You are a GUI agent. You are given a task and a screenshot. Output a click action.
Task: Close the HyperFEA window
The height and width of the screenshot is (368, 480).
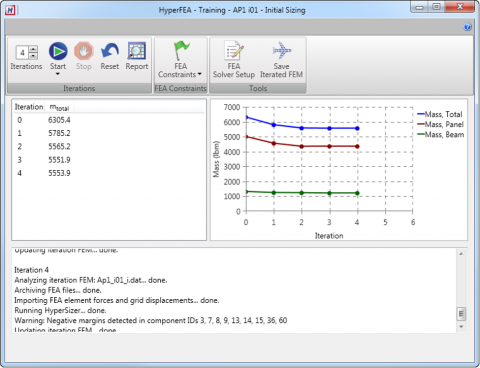460,7
